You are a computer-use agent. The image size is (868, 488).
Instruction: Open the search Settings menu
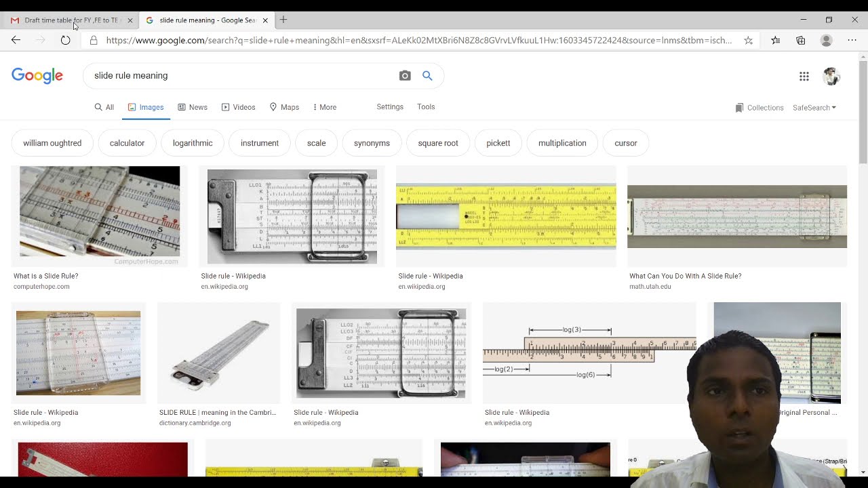coord(390,107)
